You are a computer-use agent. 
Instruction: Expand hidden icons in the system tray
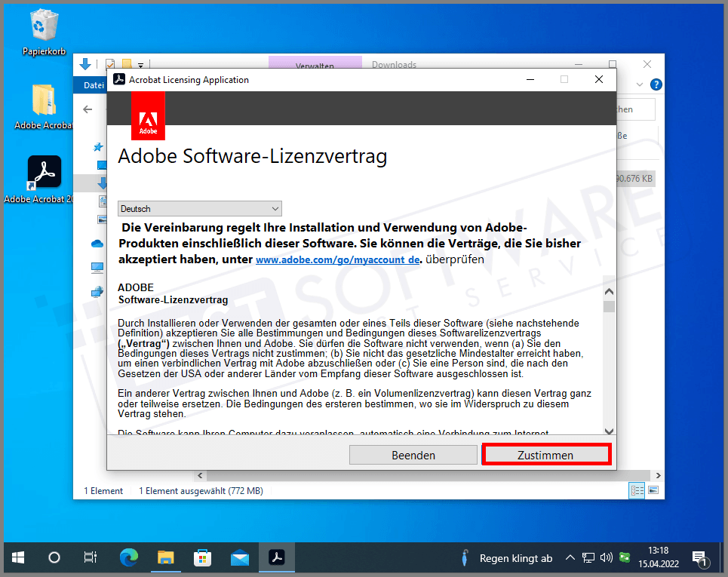point(570,557)
